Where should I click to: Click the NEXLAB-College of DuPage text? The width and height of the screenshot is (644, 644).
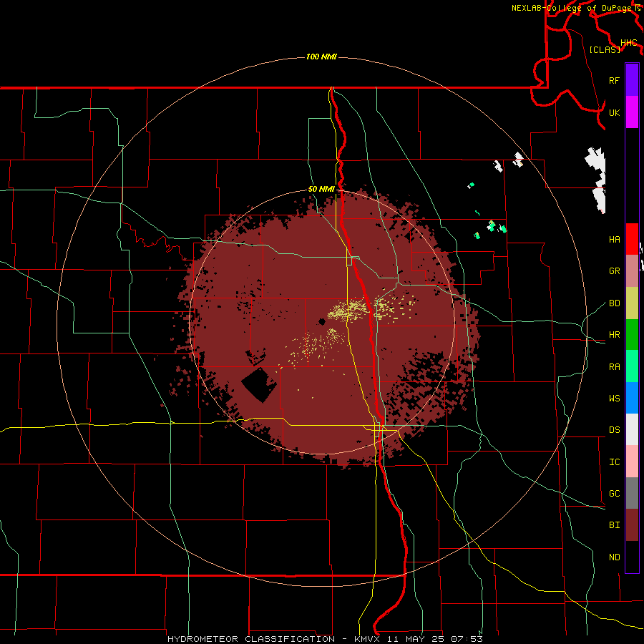point(571,8)
